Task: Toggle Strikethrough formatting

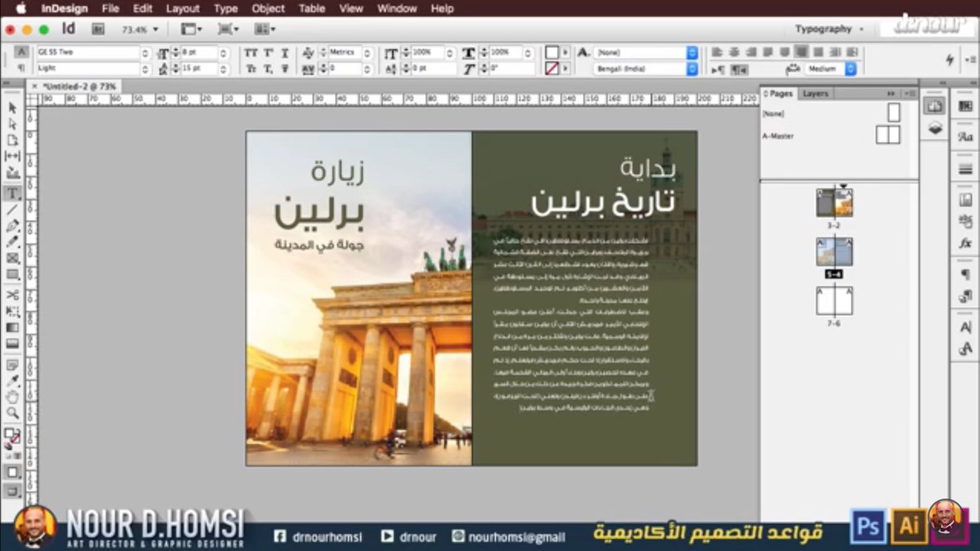Action: coord(284,69)
